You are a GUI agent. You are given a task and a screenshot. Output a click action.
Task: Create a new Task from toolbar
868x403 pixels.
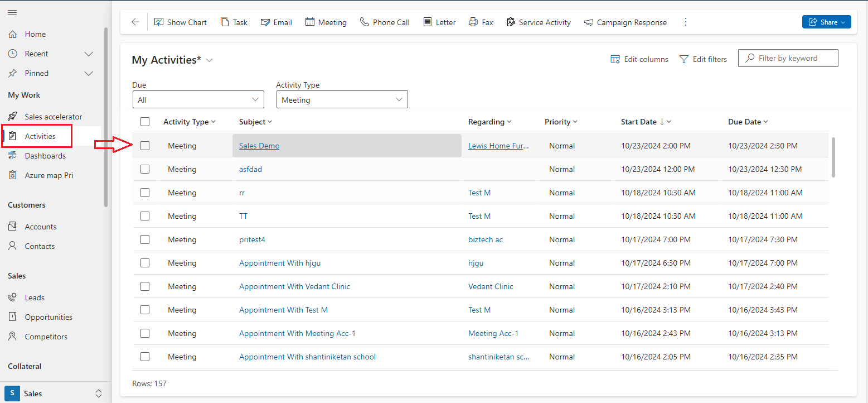(x=234, y=22)
